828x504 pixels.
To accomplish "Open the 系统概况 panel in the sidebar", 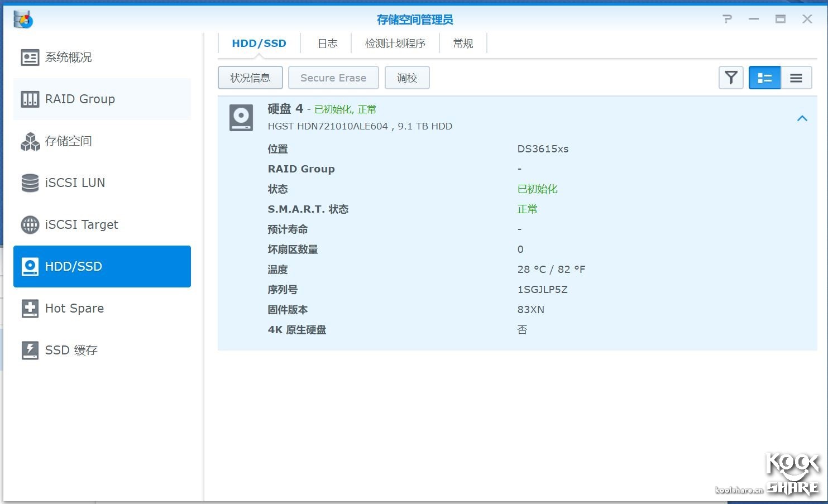I will tap(68, 57).
